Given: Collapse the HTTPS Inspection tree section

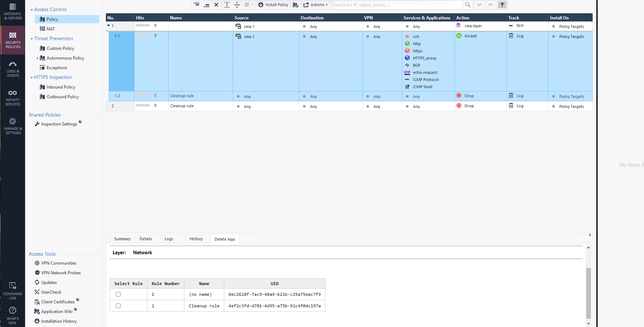Looking at the screenshot, I should tap(32, 77).
